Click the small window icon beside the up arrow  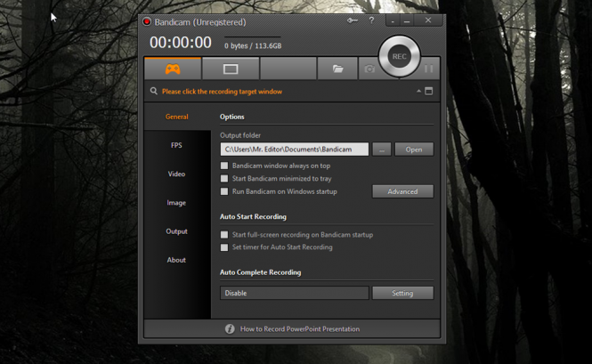coord(428,91)
